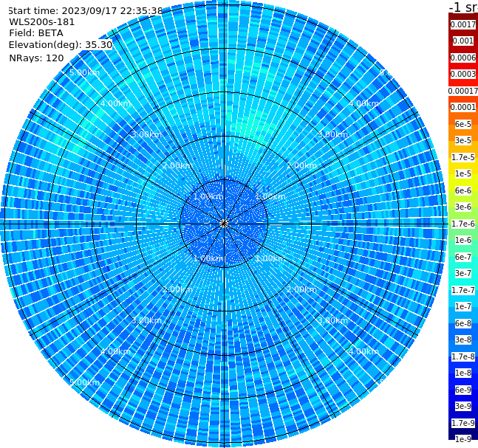Click the 2.00km ring label in upper-left quadrant
This screenshot has height=448, width=478.
[x=178, y=165]
